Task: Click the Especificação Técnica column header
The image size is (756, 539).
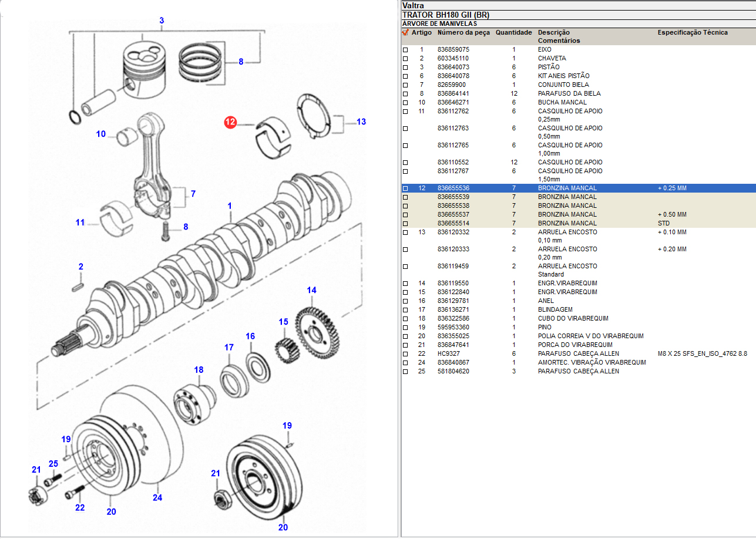Action: tap(692, 33)
